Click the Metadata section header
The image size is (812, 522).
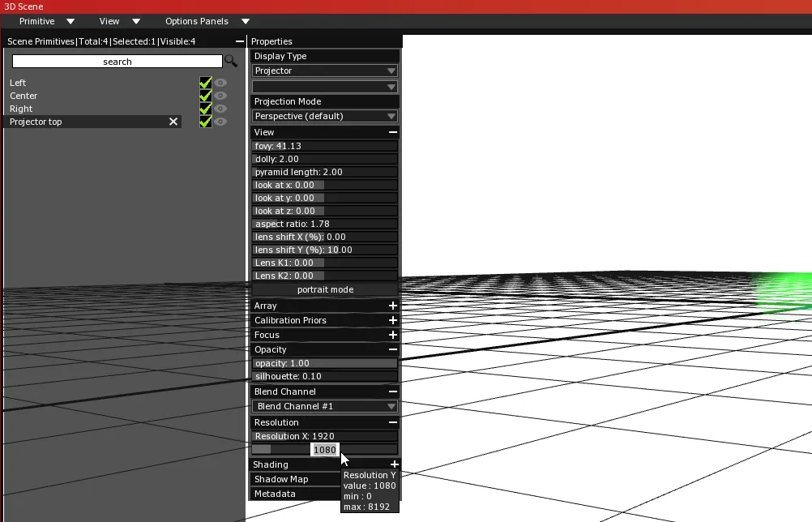pos(295,494)
